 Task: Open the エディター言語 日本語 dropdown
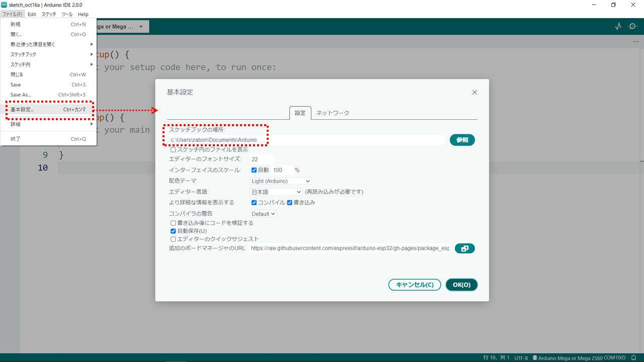[276, 192]
